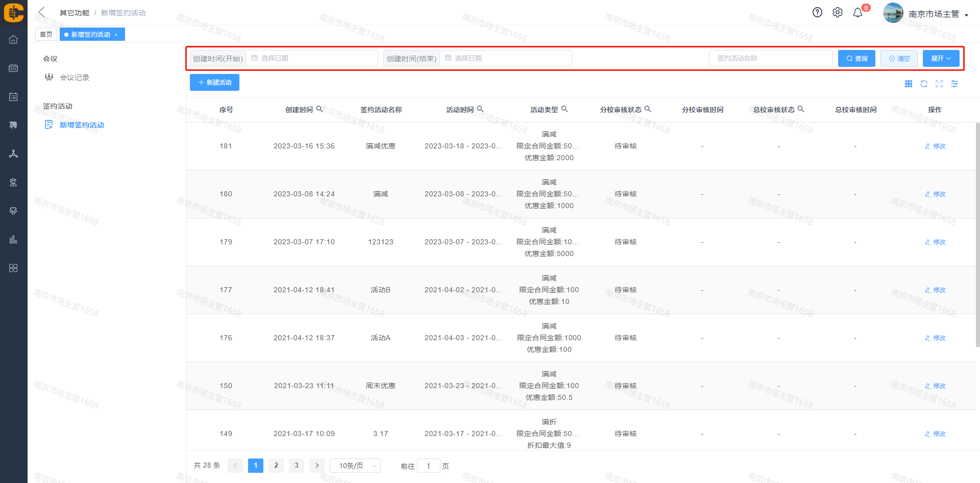Open the settings gear icon
This screenshot has height=483, width=980.
838,13
